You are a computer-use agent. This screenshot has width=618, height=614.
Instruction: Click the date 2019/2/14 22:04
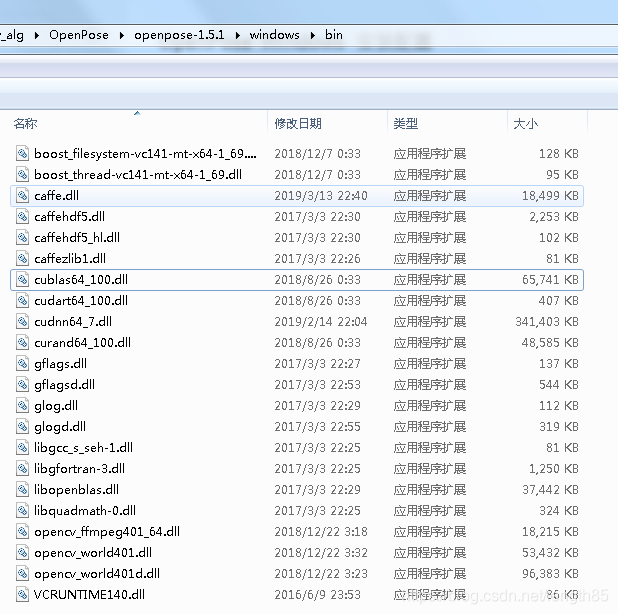coord(321,322)
